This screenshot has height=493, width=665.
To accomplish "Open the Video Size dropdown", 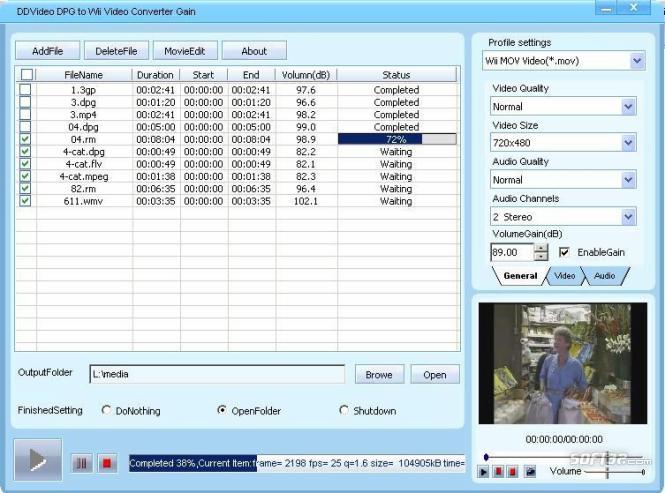I will 628,143.
